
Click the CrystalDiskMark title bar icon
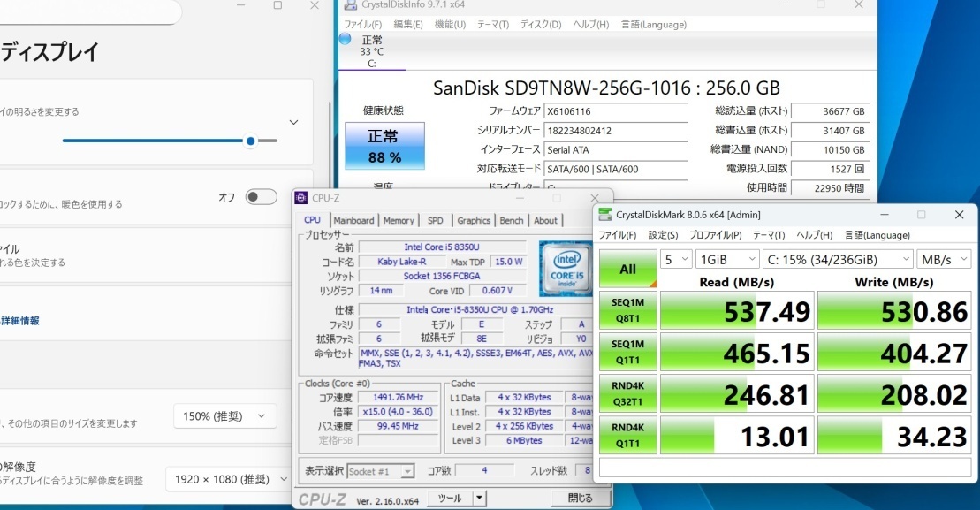coord(604,215)
